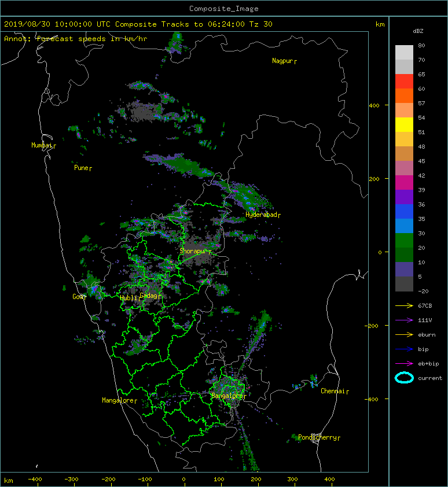Viewport: 448px width, 487px height.
Task: Pick the purple 36-39 dBZ color band
Action: coord(404,197)
